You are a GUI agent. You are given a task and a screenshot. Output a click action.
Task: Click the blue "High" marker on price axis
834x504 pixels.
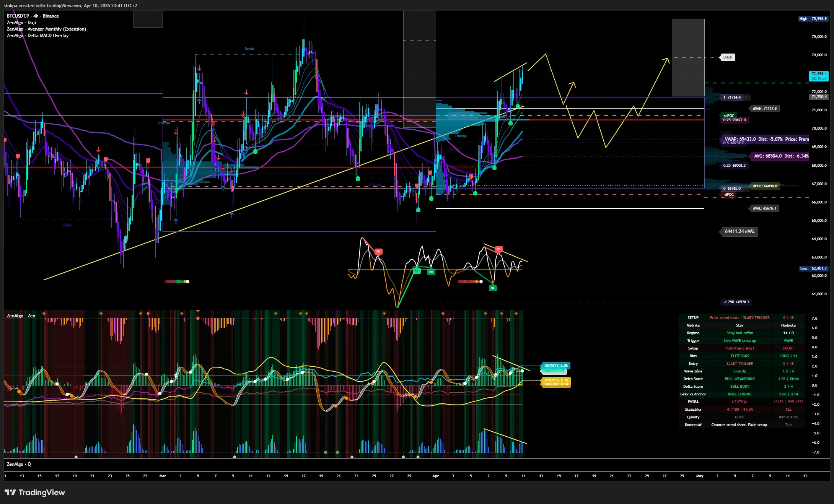803,19
